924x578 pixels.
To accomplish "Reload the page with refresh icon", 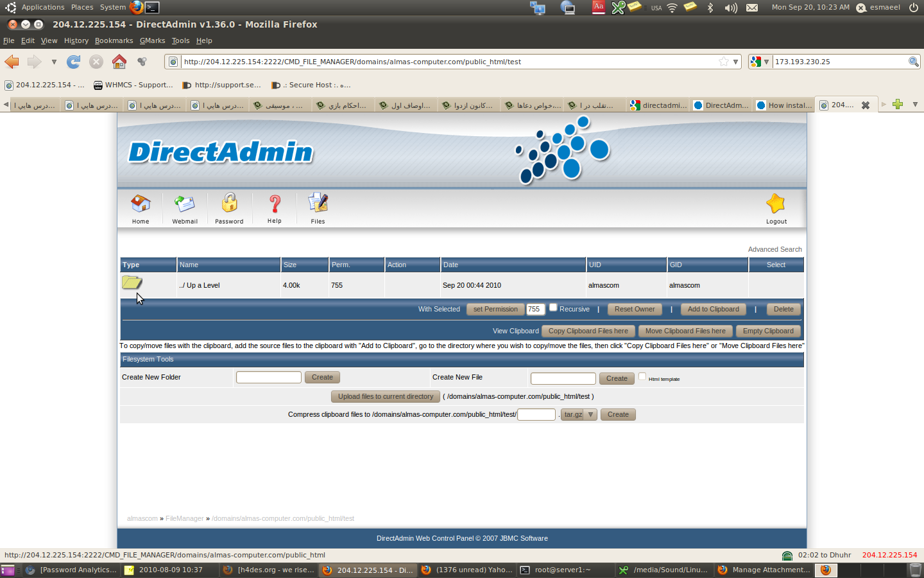I will pyautogui.click(x=74, y=62).
